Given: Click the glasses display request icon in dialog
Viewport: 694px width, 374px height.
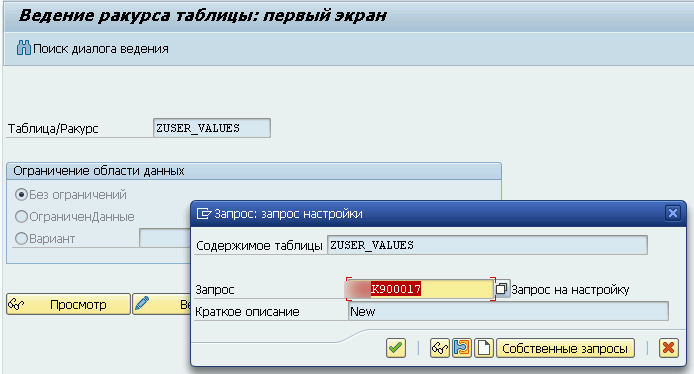Looking at the screenshot, I should (x=440, y=348).
